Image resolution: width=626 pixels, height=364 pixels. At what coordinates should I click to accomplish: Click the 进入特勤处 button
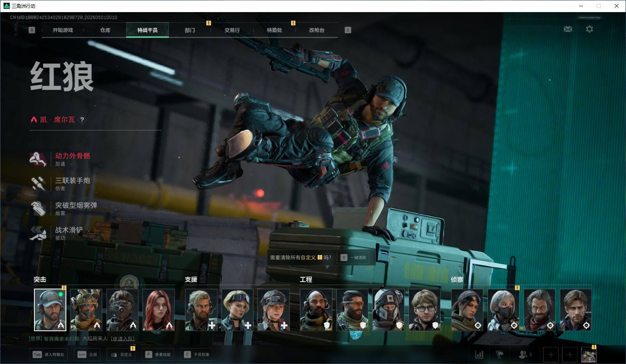pos(49,355)
